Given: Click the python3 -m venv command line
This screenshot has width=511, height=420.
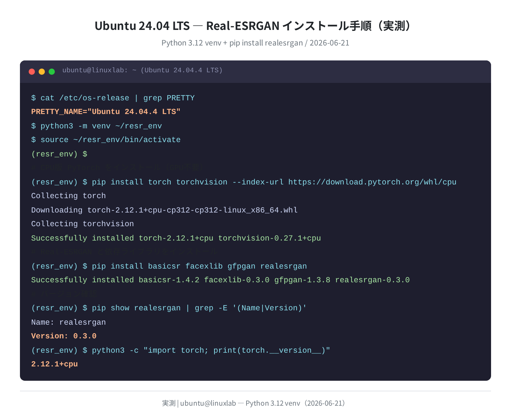Looking at the screenshot, I should pos(97,126).
